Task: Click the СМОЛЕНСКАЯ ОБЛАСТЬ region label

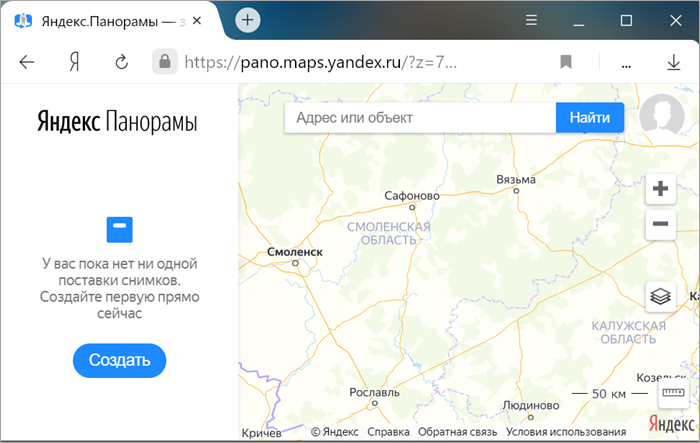Action: tap(389, 234)
